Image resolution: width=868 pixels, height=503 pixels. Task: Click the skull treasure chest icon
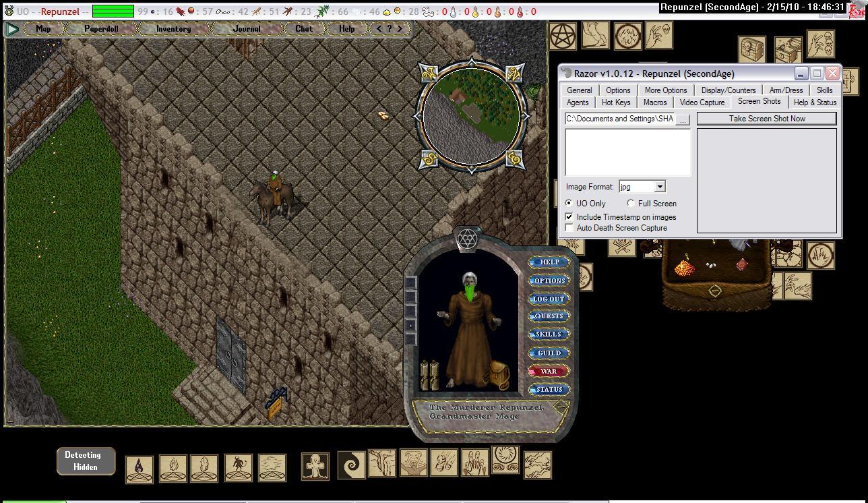[x=752, y=50]
